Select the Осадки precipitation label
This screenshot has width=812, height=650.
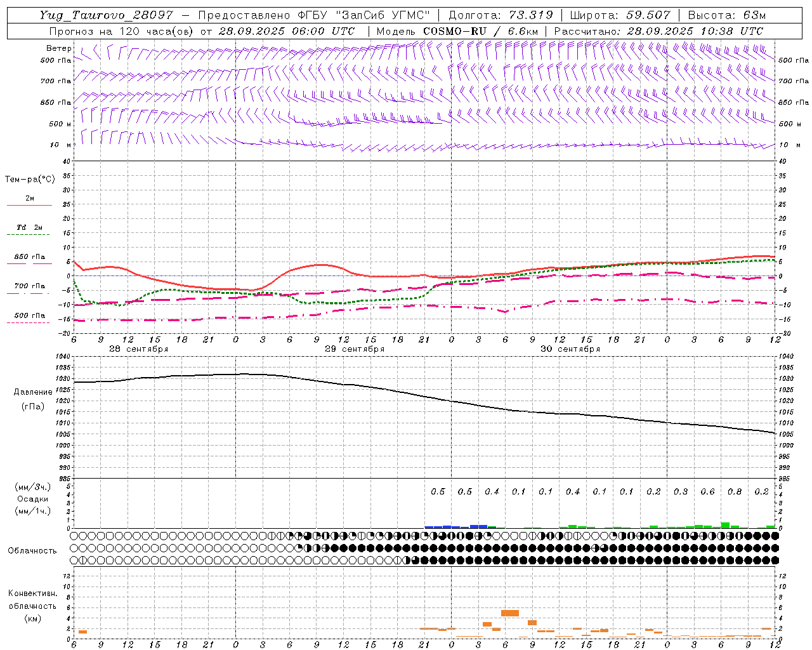pyautogui.click(x=33, y=499)
